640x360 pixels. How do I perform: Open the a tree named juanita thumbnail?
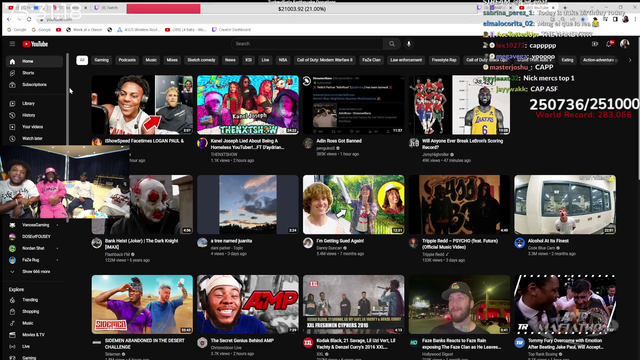[248, 204]
